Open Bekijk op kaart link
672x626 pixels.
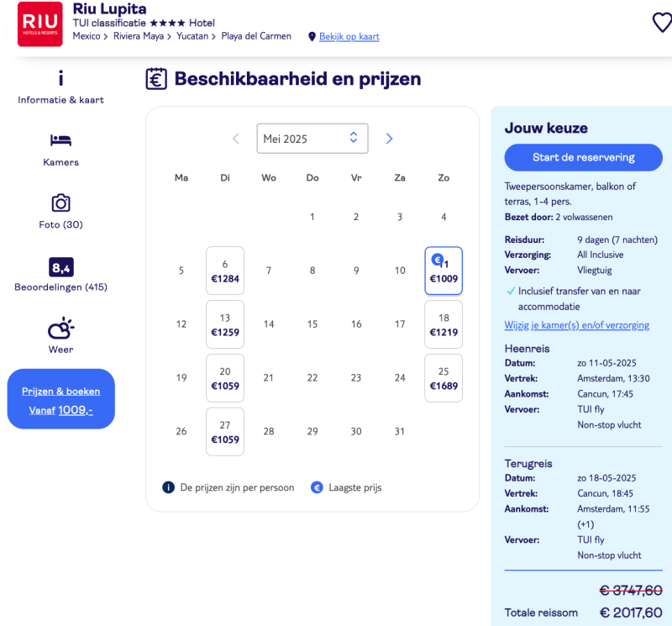coord(349,37)
